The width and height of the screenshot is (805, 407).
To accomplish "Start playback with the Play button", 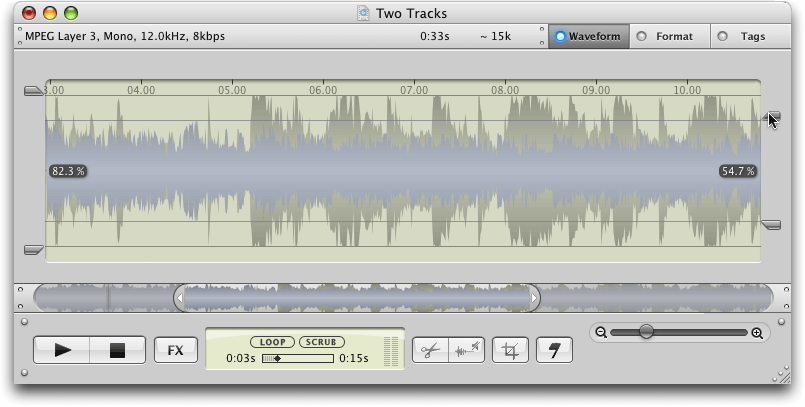I will coord(62,350).
